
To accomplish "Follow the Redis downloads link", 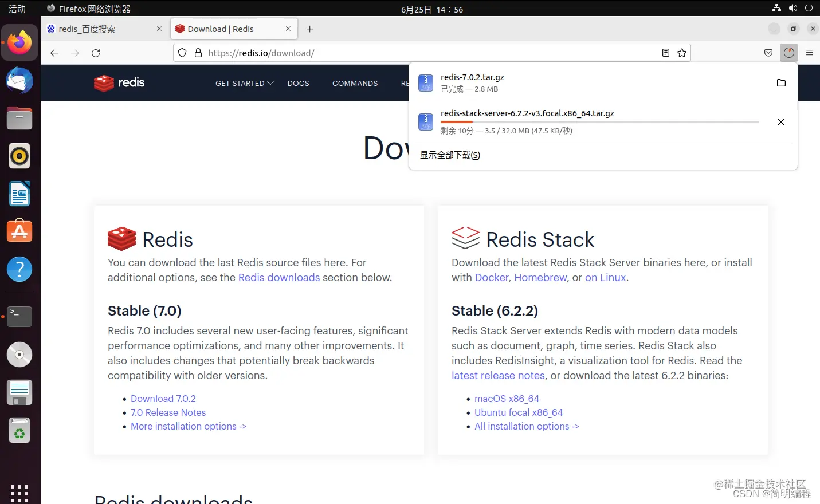I will 278,277.
